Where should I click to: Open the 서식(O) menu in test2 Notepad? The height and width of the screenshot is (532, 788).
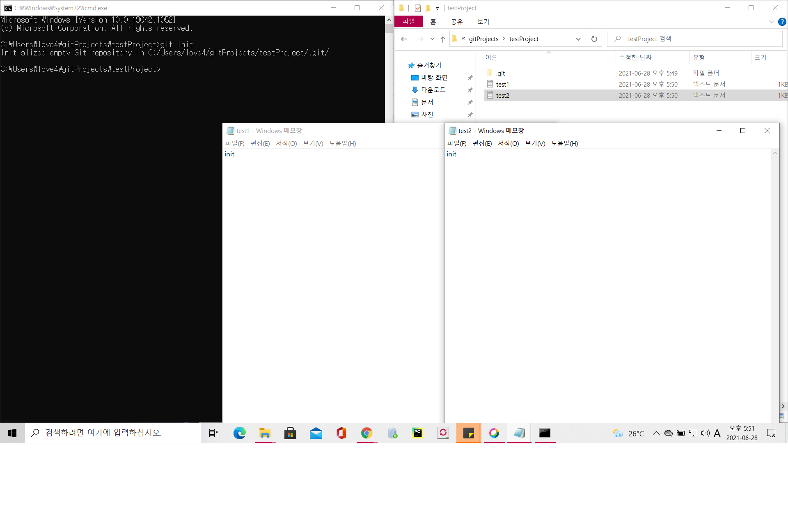[x=508, y=143]
